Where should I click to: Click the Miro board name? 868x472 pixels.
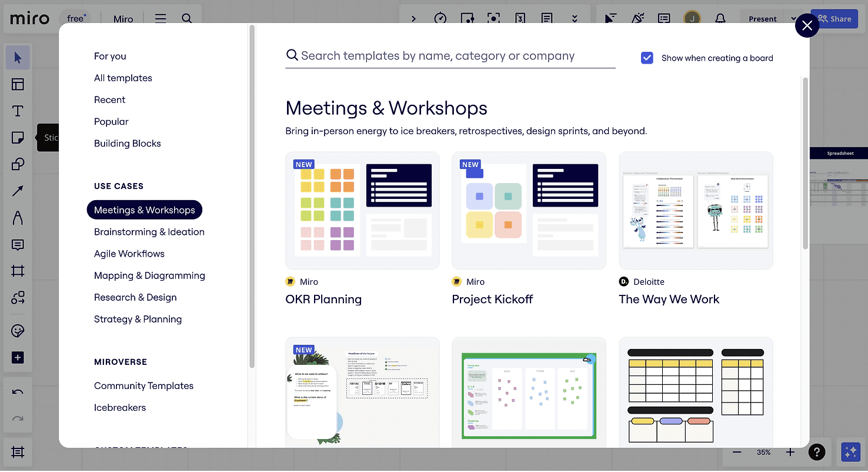point(123,19)
